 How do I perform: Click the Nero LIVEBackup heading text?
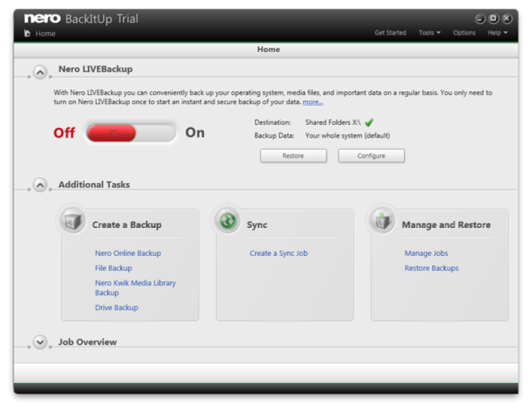[x=96, y=69]
